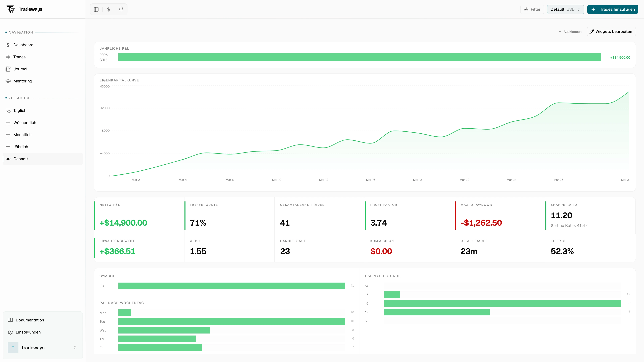Click the 2026 yearly P&L green bar
Screen dimensions: 644x362
tap(359, 57)
